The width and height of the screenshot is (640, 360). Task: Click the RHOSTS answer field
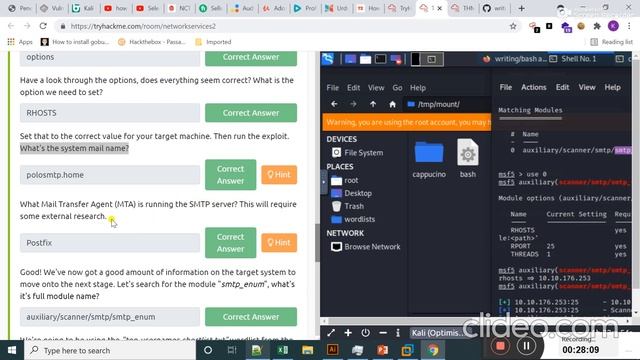(110, 113)
